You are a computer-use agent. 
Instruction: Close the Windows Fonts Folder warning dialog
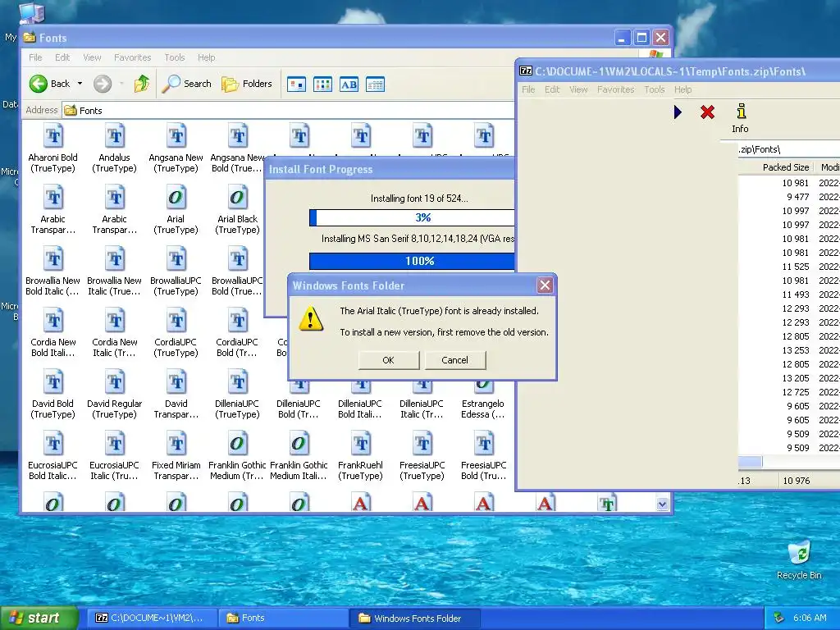[545, 285]
